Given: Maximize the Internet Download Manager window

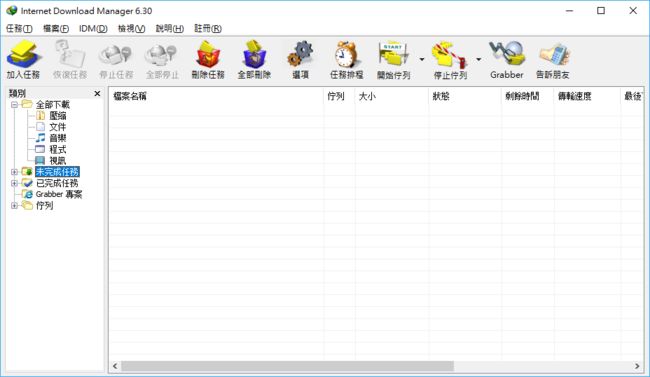Looking at the screenshot, I should (x=601, y=10).
